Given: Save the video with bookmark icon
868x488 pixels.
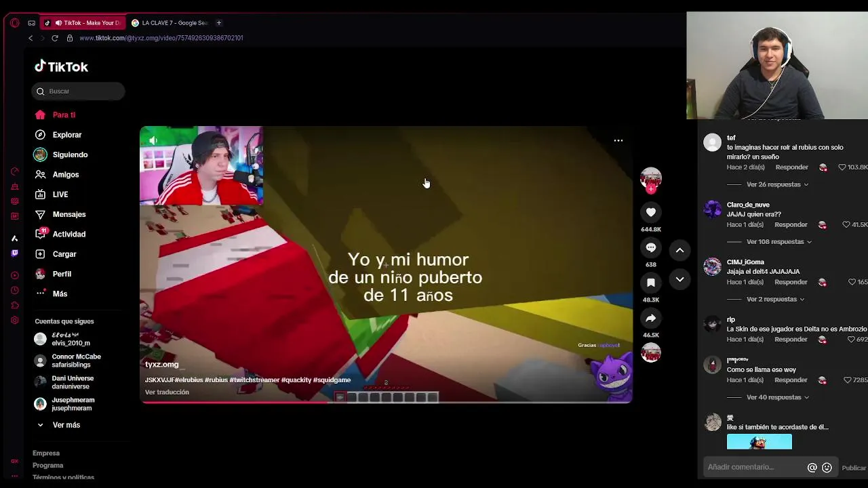Looking at the screenshot, I should pyautogui.click(x=651, y=283).
